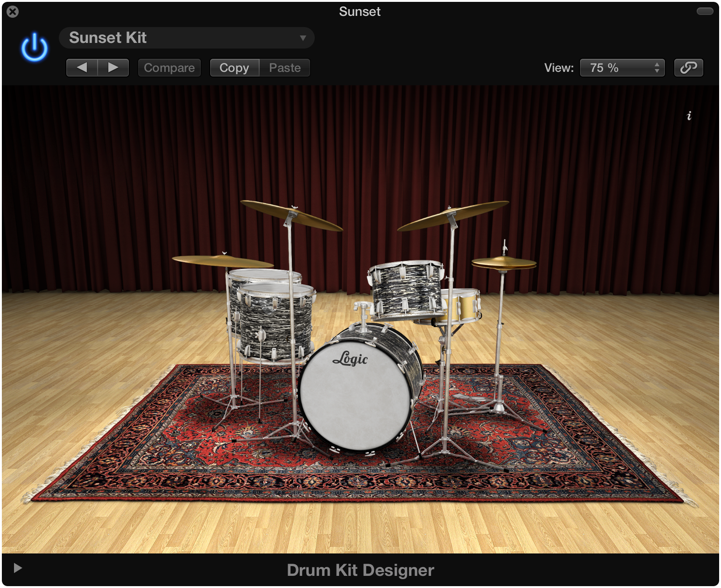Expand the disclosure triangle beside Drum Kit Designer
Image resolution: width=721 pixels, height=588 pixels.
[x=18, y=568]
